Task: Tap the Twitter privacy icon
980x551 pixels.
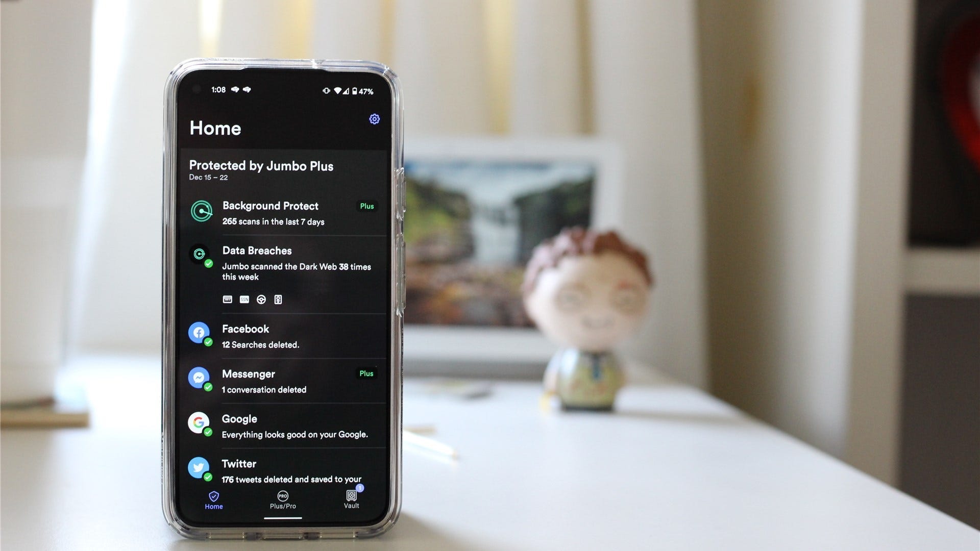Action: point(199,466)
